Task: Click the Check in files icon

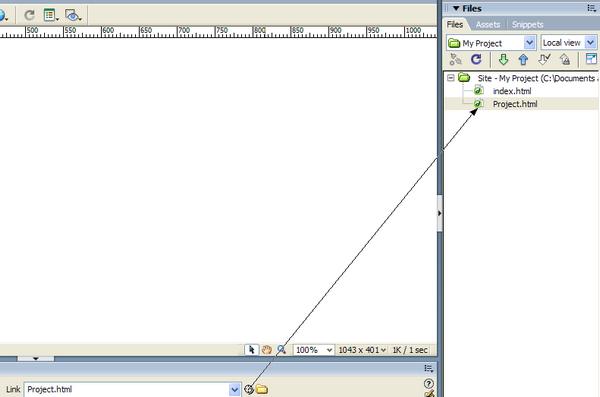Action: 565,59
